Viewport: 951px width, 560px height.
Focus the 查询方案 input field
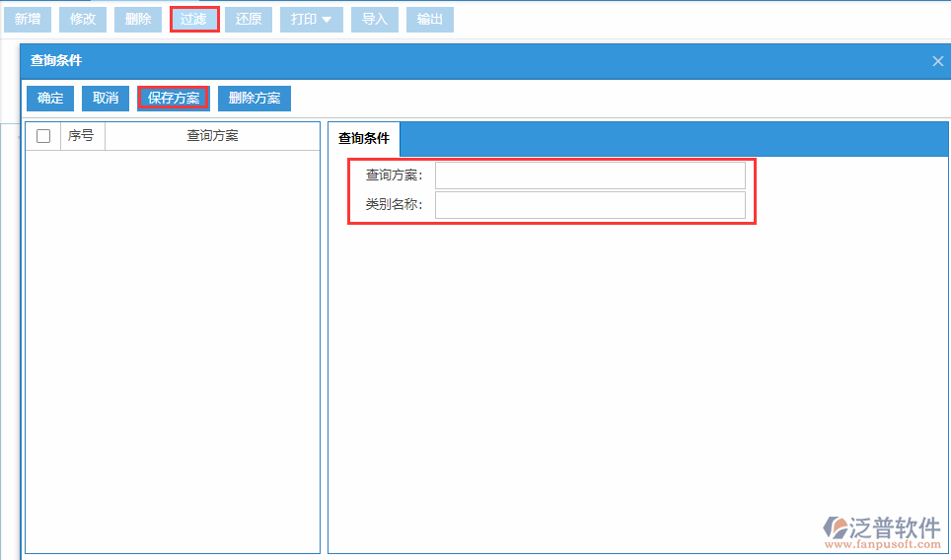(x=590, y=175)
